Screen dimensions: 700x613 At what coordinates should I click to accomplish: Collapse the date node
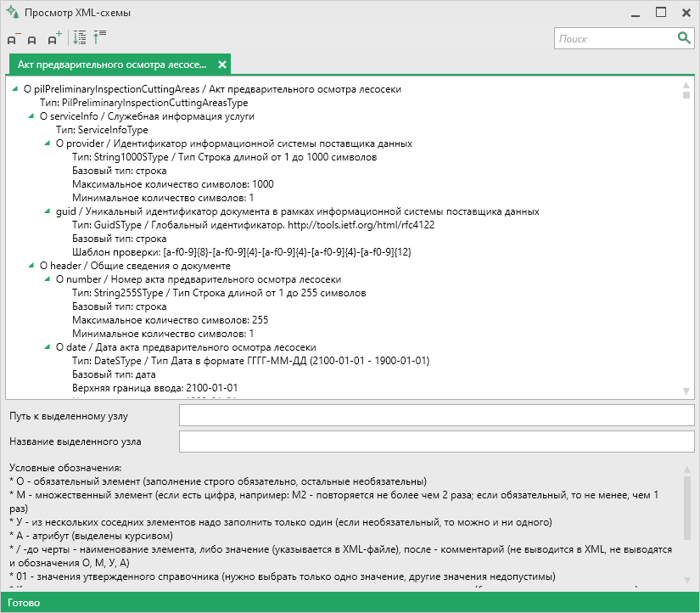click(x=47, y=347)
